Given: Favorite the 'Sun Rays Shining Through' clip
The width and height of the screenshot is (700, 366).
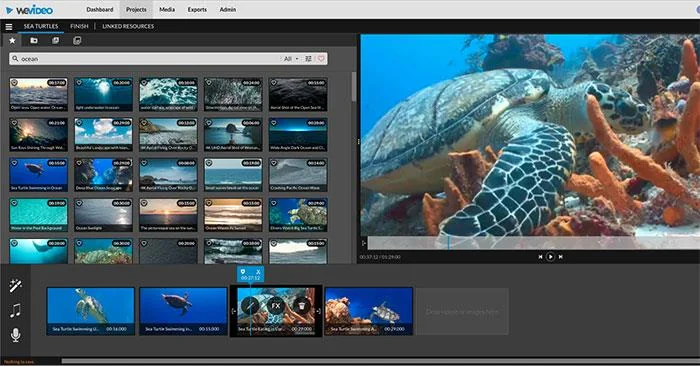Looking at the screenshot, I should click(14, 123).
